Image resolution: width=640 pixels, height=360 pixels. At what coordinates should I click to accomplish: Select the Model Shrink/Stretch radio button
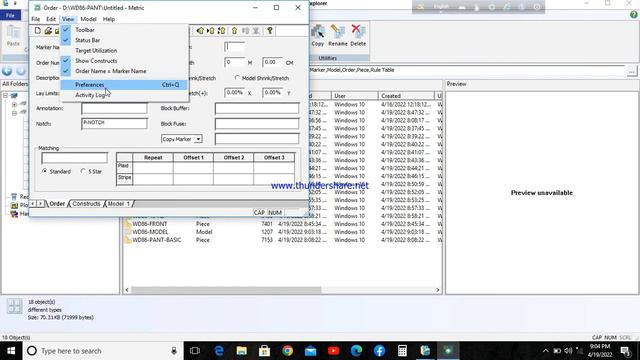click(x=237, y=78)
